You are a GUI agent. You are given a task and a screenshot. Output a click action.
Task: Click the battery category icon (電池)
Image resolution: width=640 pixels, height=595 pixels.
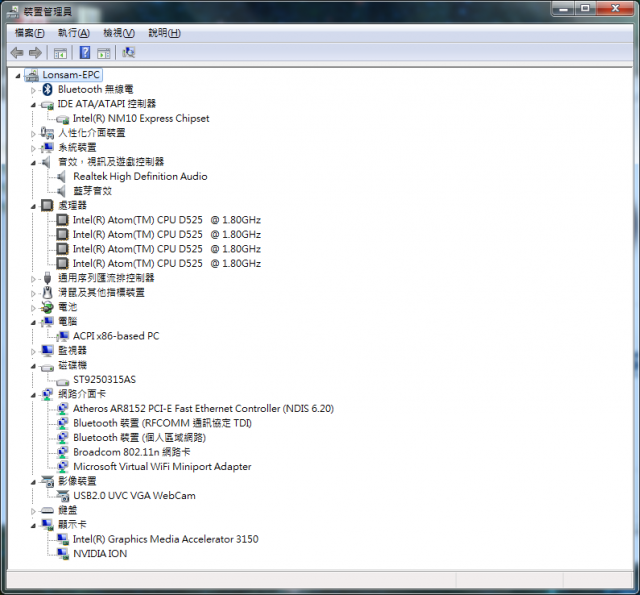click(47, 307)
